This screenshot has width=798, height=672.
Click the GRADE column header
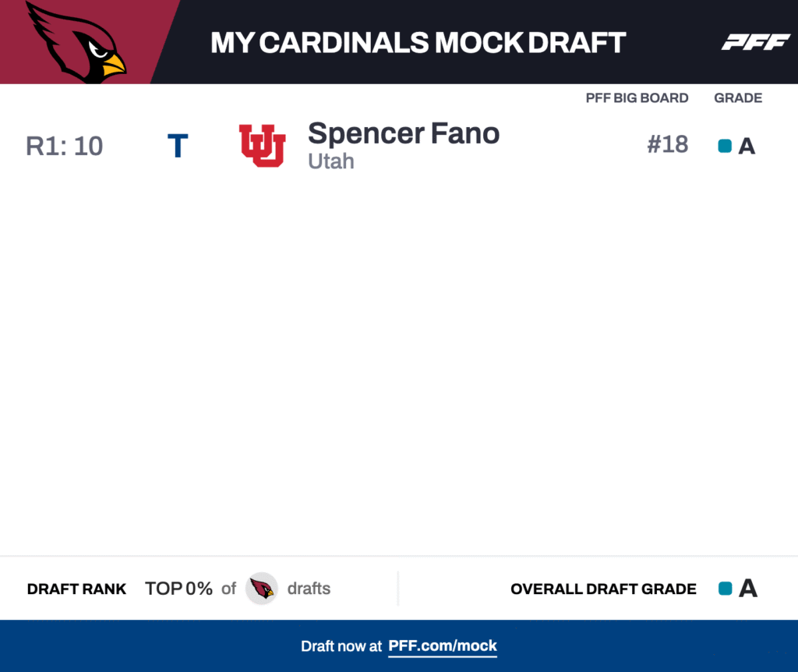tap(738, 98)
